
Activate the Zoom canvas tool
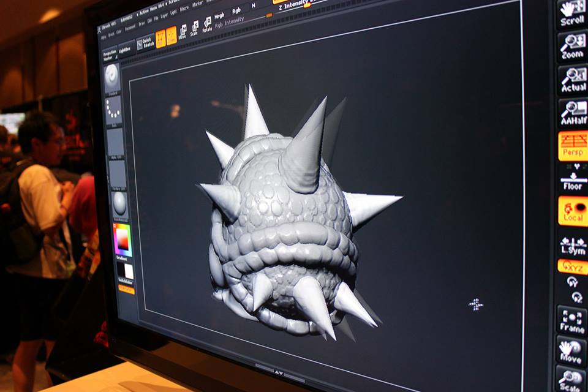[x=572, y=47]
